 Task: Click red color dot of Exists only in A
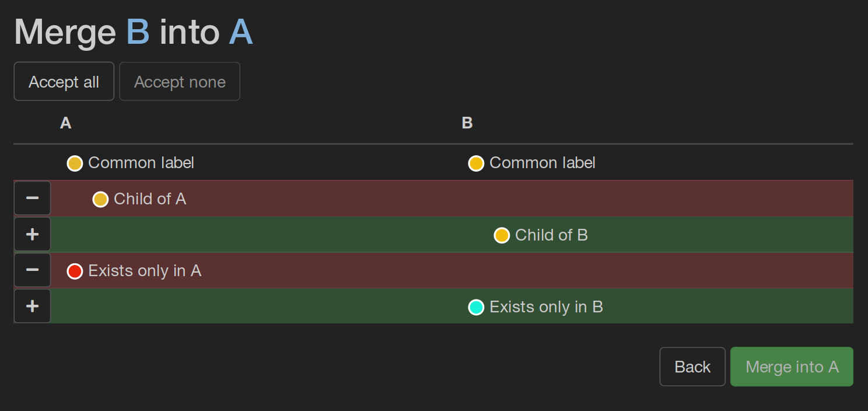point(75,271)
